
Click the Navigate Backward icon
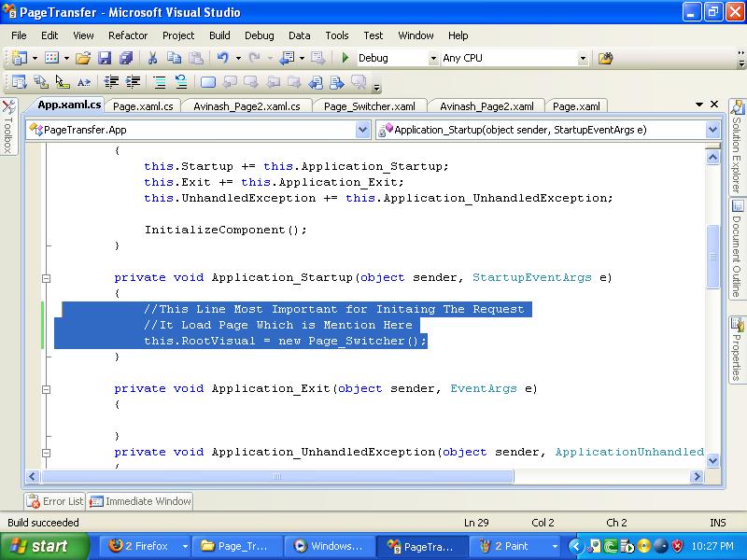pyautogui.click(x=287, y=58)
